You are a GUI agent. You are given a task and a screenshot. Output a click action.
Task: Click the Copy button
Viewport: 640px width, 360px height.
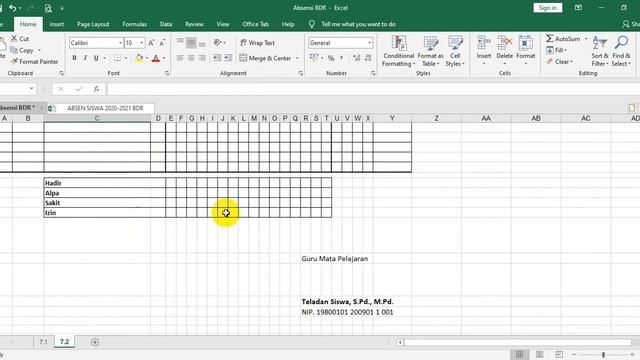tap(22, 50)
